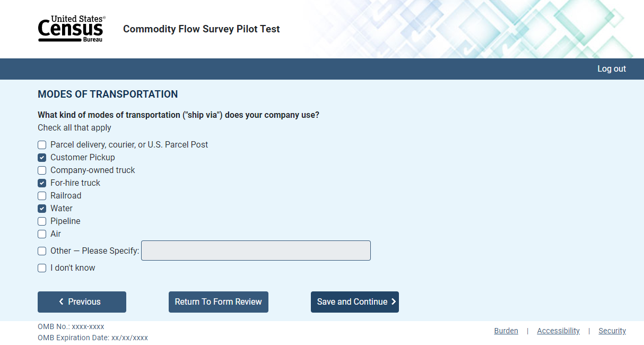Screen dimensions: 644x345
Task: Check Parcel delivery, courier, or U.S. Parcel Post
Action: pyautogui.click(x=42, y=145)
